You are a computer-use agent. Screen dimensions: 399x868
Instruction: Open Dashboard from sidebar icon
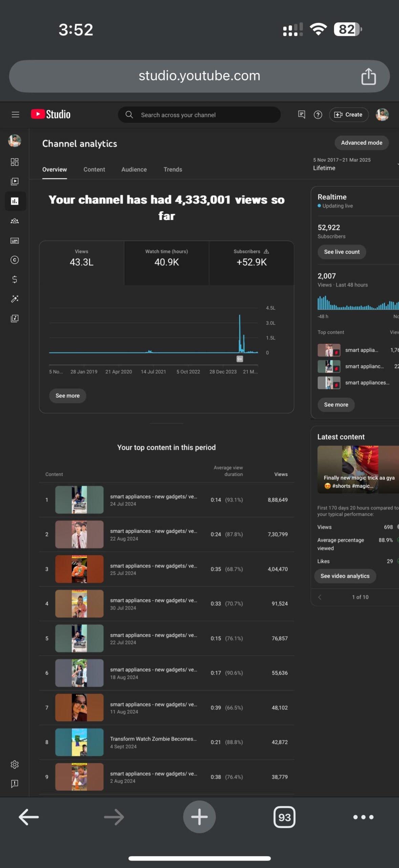click(15, 162)
